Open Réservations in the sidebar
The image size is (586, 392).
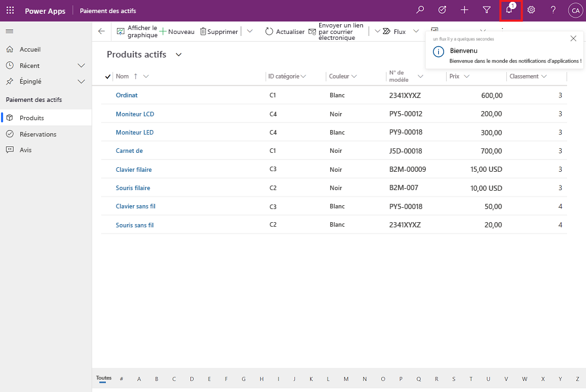38,134
